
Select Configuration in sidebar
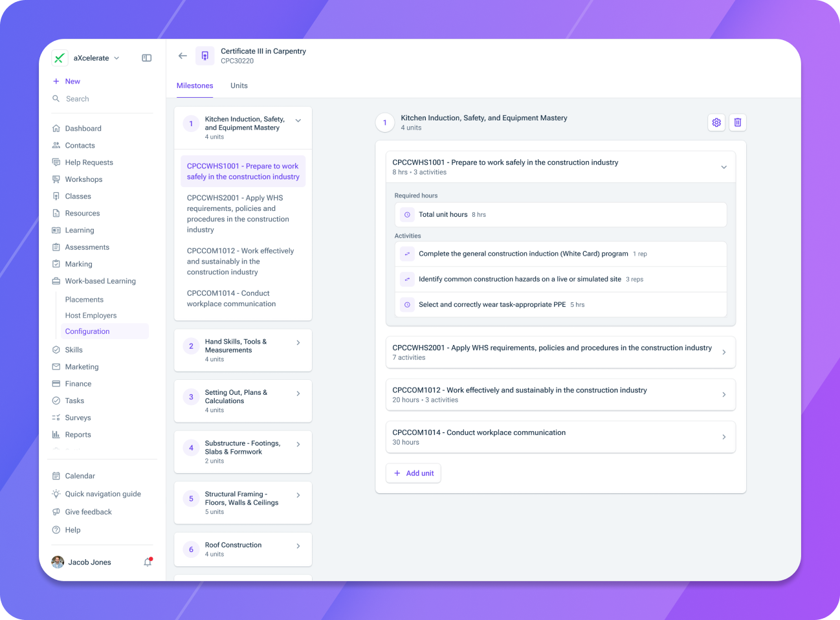pos(105,331)
